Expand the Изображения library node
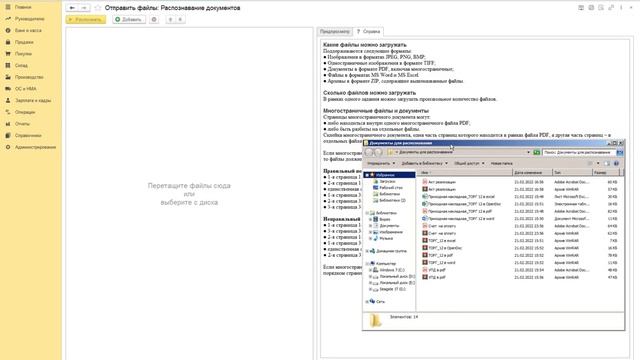The image size is (640, 360). point(370,232)
